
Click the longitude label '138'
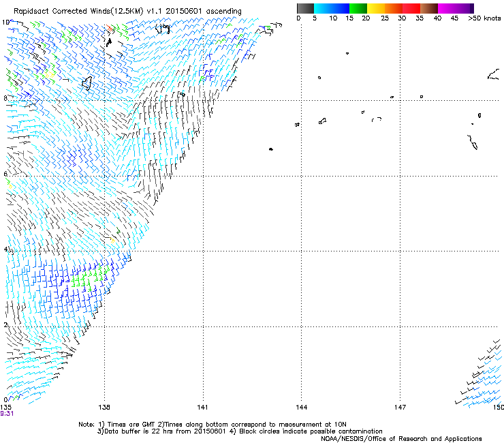click(x=104, y=407)
